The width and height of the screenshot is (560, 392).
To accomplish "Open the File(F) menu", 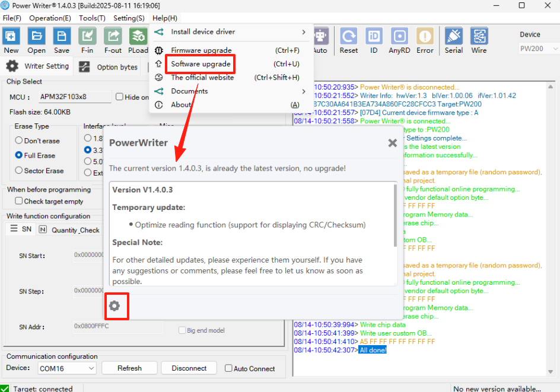I will coord(12,18).
